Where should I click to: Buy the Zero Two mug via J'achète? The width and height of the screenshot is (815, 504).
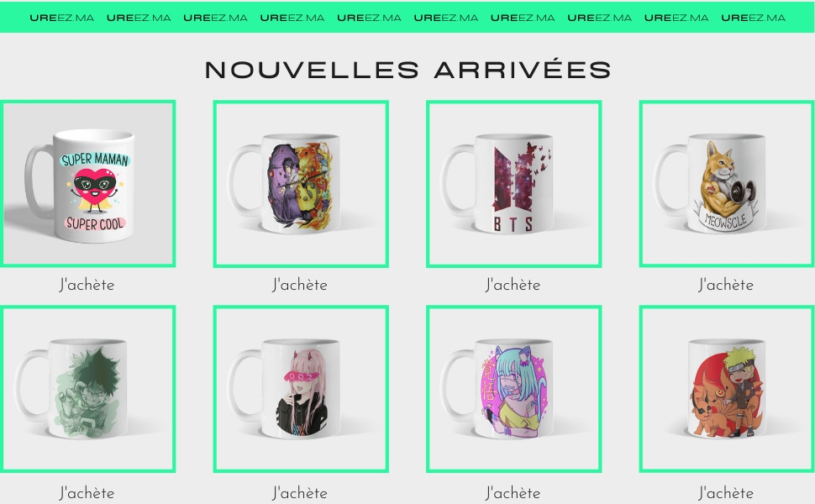[300, 492]
